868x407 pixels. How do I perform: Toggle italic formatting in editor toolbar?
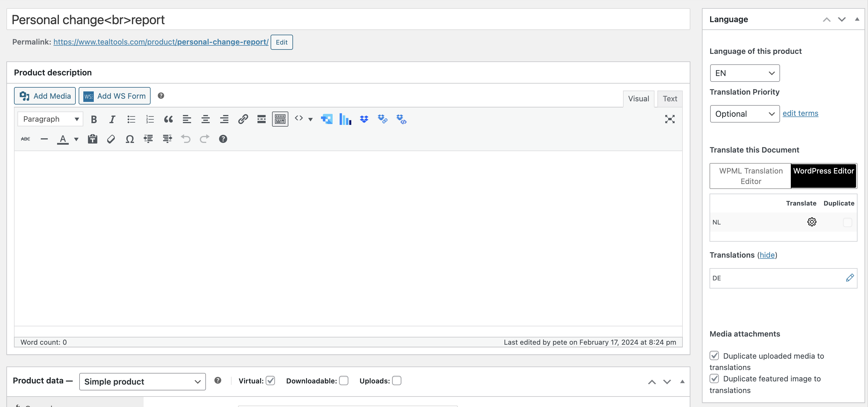point(112,119)
